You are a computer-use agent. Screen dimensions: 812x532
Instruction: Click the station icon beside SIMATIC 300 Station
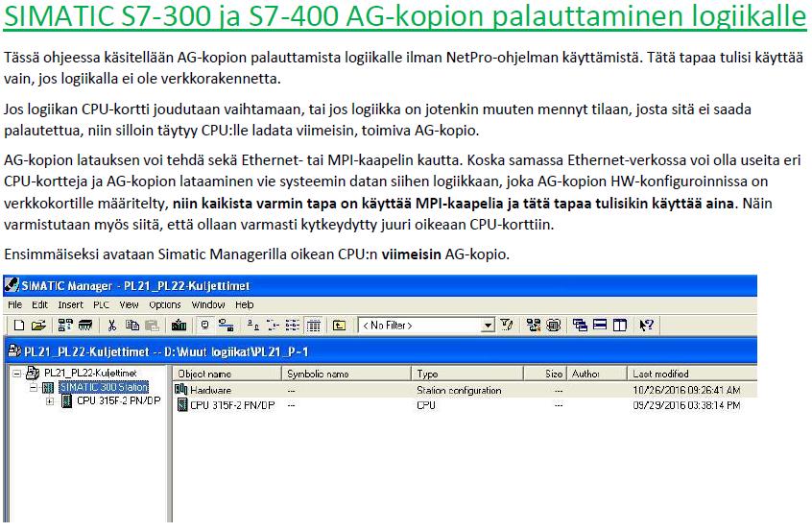click(x=49, y=387)
